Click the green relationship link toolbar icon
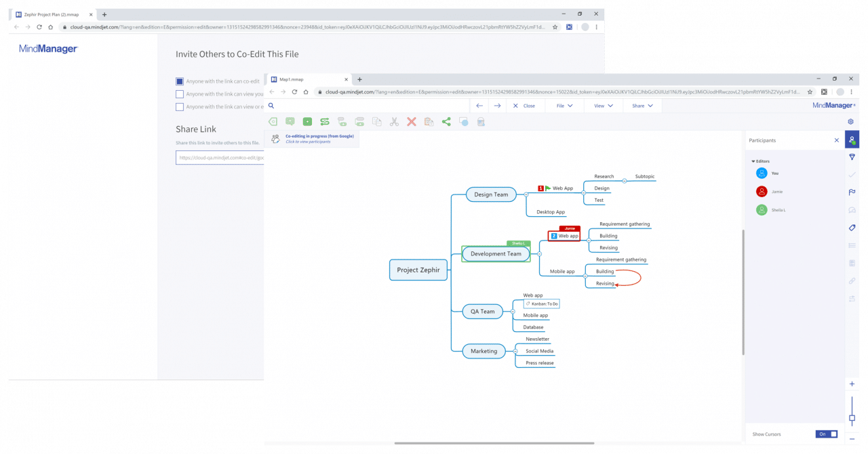Image resolution: width=868 pixels, height=454 pixels. click(x=325, y=122)
